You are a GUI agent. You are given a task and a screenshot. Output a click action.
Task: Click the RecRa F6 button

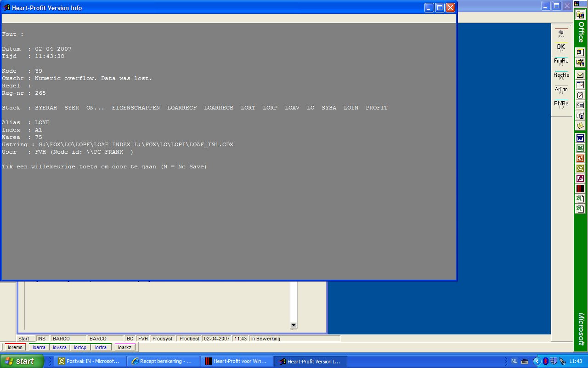[x=561, y=76]
